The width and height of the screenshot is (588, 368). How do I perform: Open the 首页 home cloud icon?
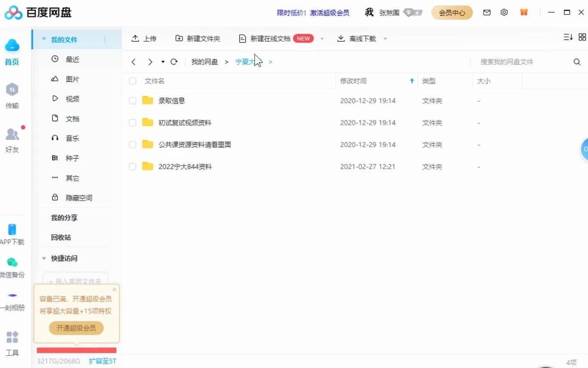pos(12,45)
